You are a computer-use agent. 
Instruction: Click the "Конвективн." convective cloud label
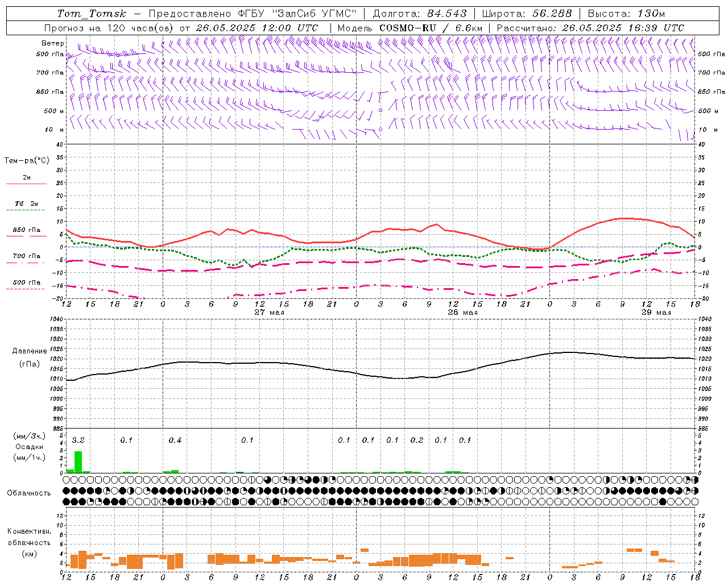[29, 531]
